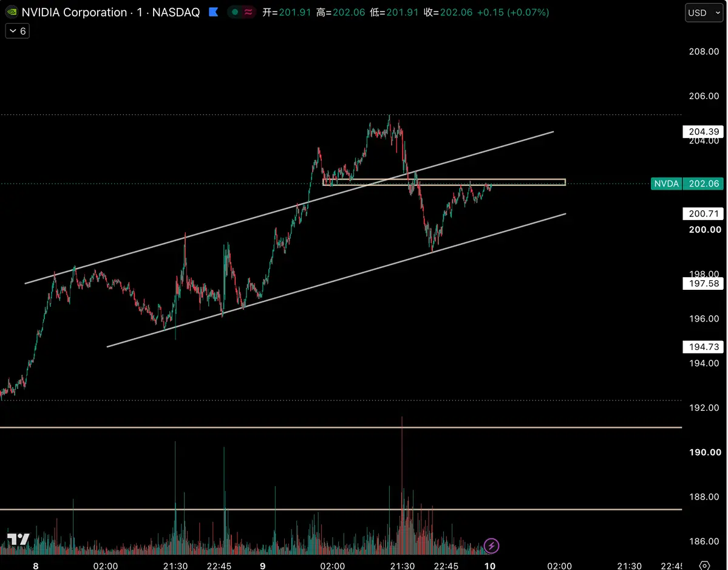The width and height of the screenshot is (728, 570).
Task: Click the 188.00 price axis label
Action: pyautogui.click(x=704, y=497)
